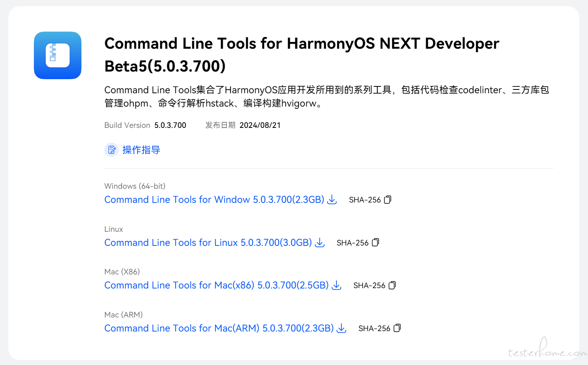Click the Mac (X86) platform label

122,272
